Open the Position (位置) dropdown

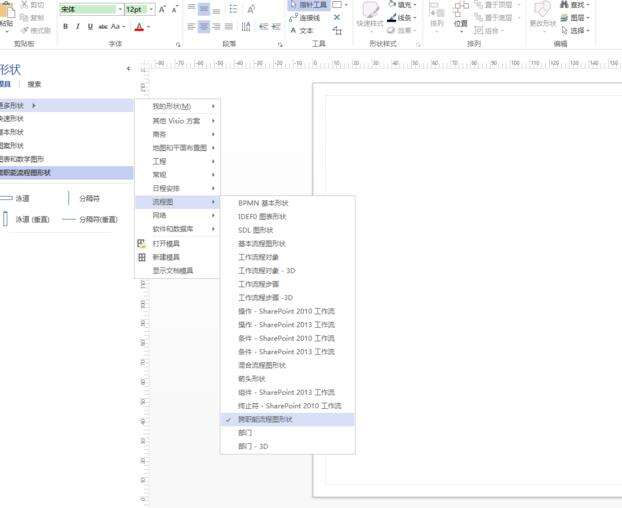click(461, 16)
